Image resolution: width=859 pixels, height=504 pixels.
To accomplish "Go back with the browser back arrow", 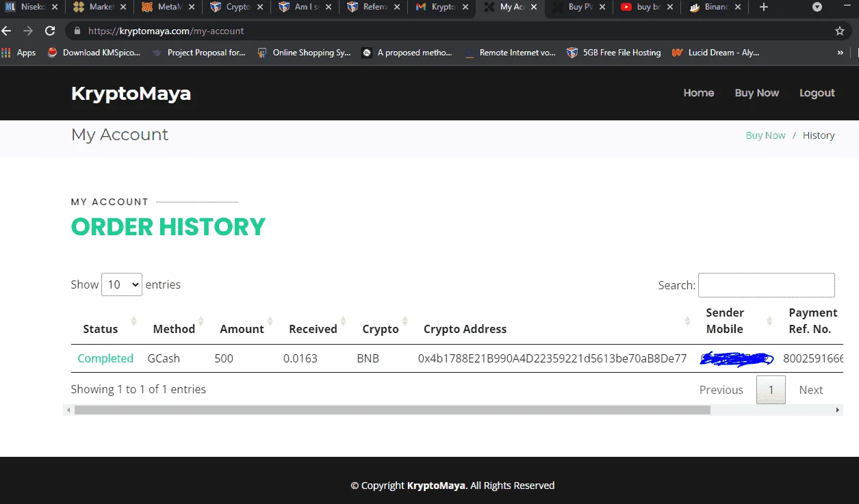I will [x=7, y=31].
